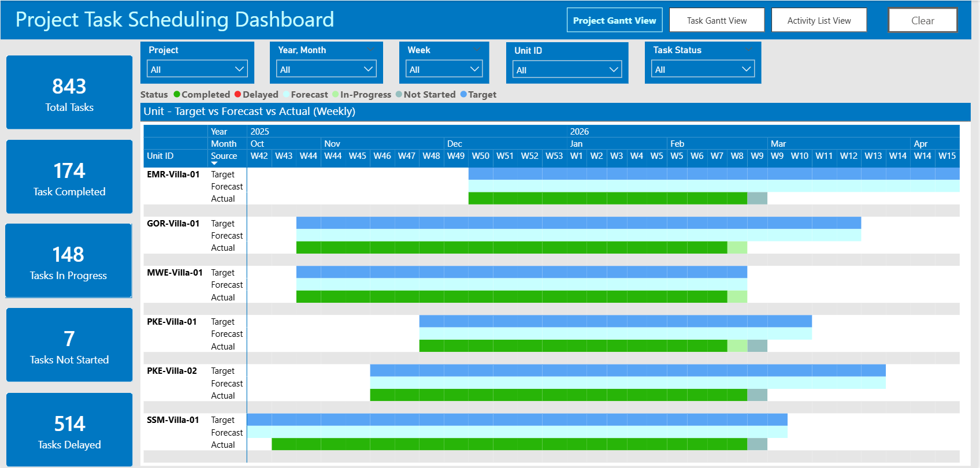Screen dimensions: 980x468
Task: Click the blue Target legend dot
Action: click(463, 95)
